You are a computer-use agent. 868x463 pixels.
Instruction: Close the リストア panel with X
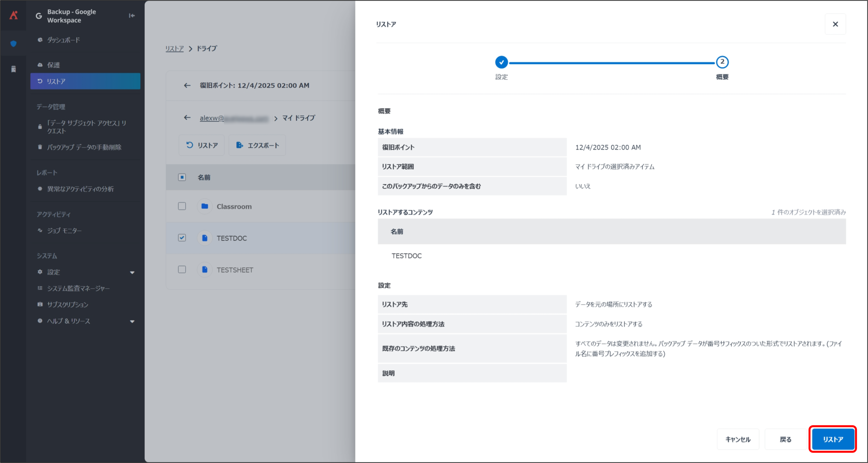click(835, 24)
